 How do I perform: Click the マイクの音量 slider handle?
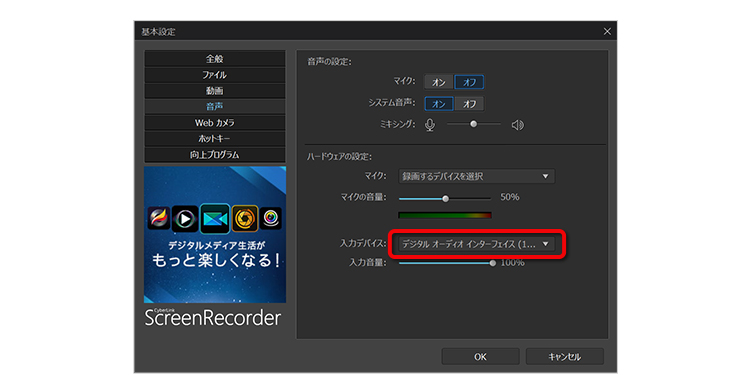[x=445, y=199]
